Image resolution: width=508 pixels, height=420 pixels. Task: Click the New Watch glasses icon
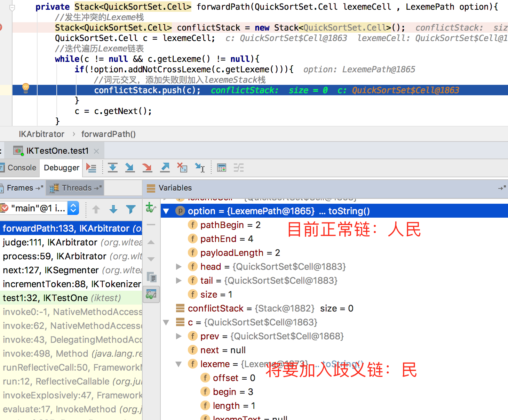[x=151, y=208]
